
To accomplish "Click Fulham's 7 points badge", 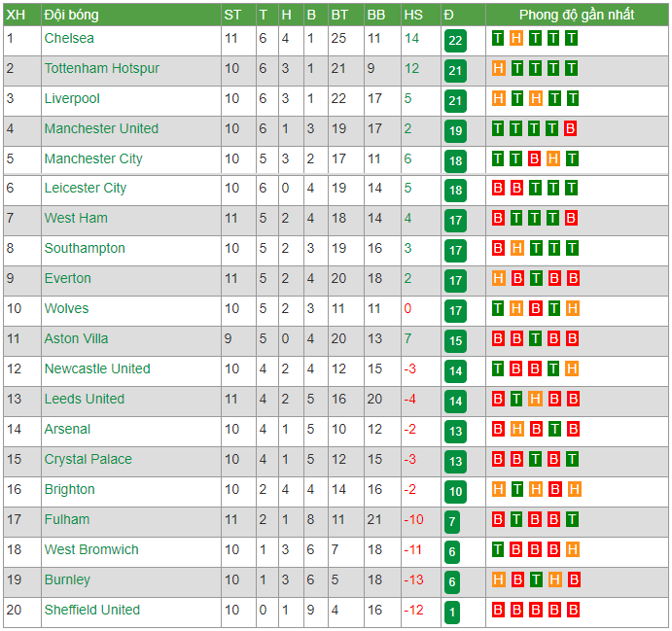I will [452, 522].
